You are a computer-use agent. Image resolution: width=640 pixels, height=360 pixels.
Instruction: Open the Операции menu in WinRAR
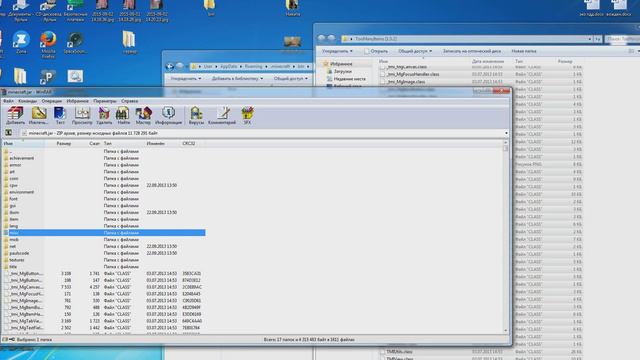pos(51,101)
